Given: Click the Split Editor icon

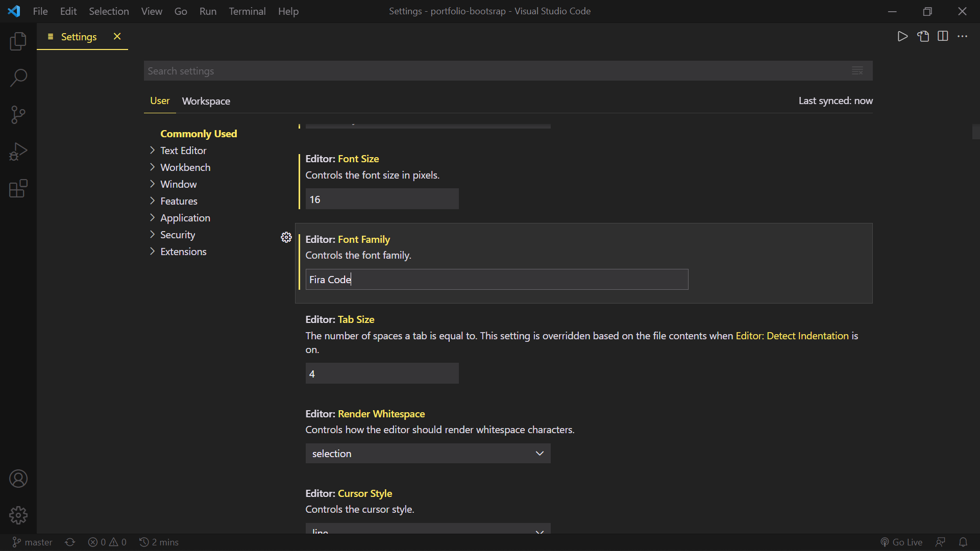Looking at the screenshot, I should (x=943, y=36).
